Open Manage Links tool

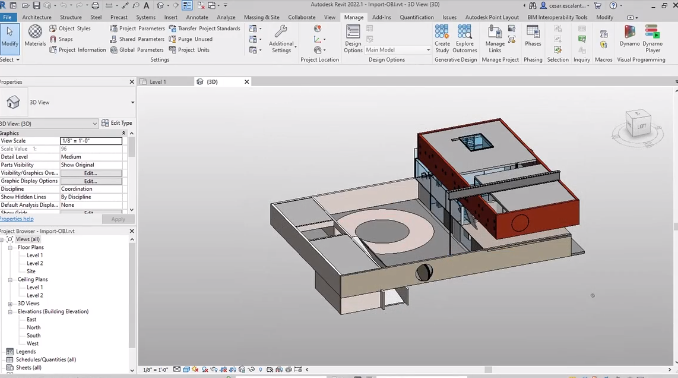495,38
